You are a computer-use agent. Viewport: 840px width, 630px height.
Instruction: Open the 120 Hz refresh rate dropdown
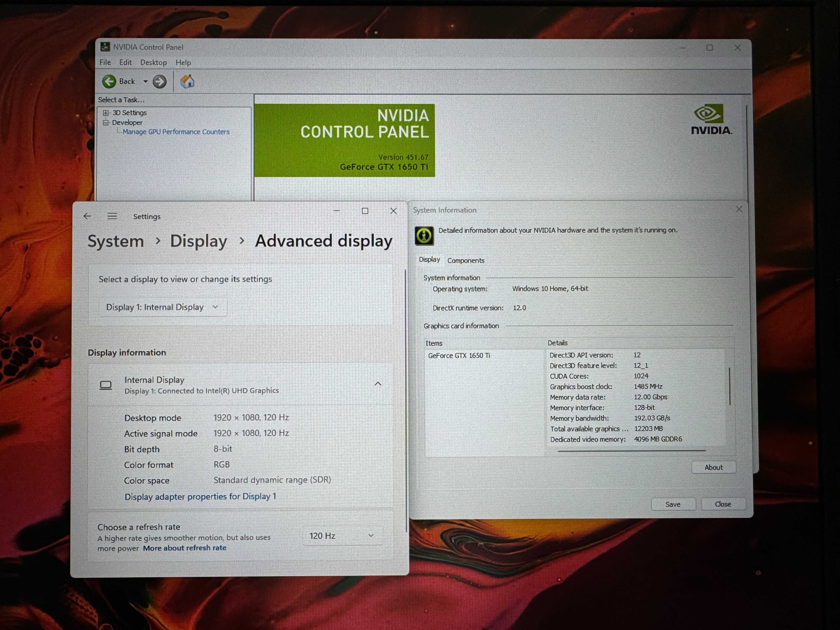[342, 535]
